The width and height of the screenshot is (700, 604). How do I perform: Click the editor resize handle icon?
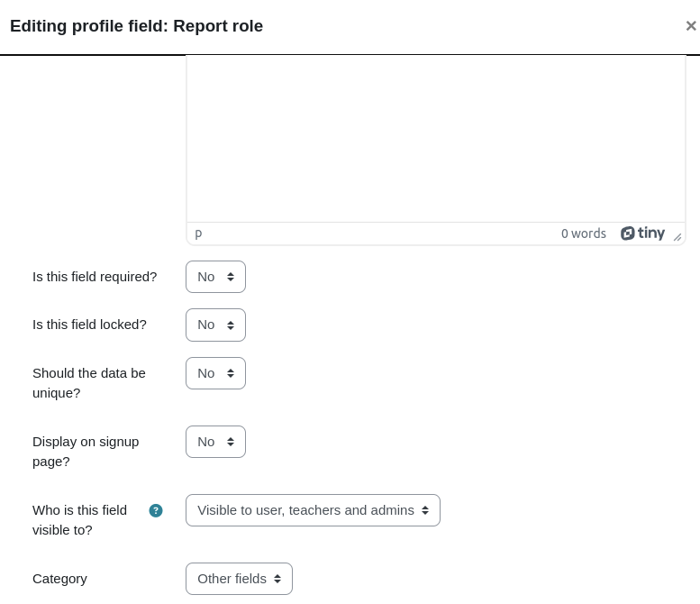677,237
